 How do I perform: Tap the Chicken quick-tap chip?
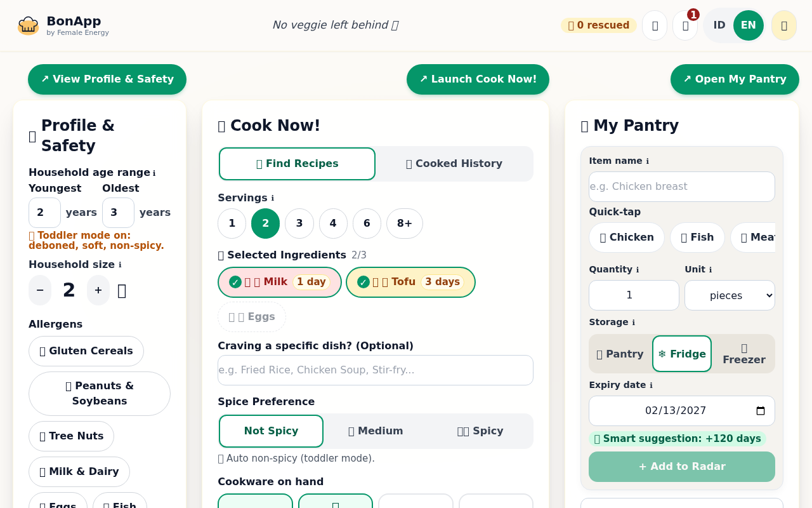pyautogui.click(x=627, y=237)
